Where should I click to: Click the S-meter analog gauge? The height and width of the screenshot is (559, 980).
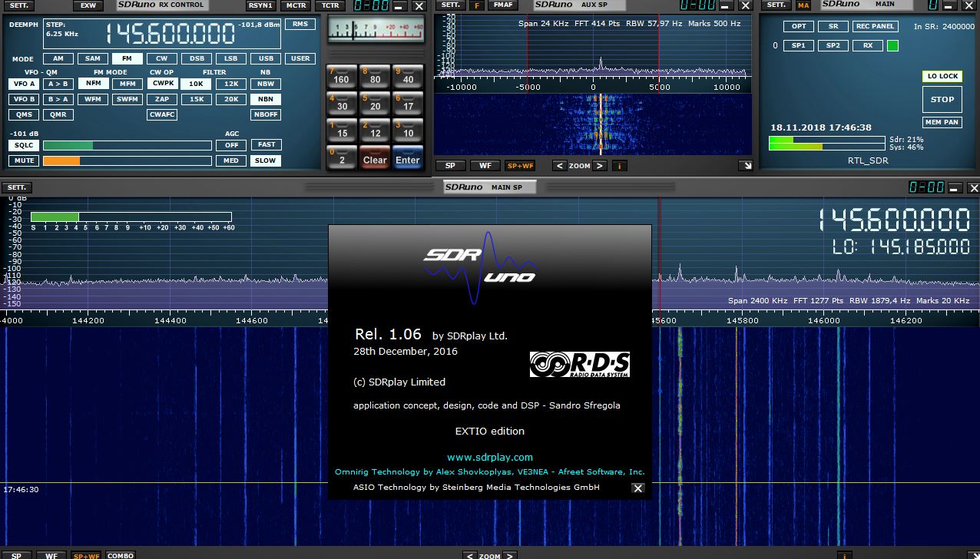[x=376, y=31]
